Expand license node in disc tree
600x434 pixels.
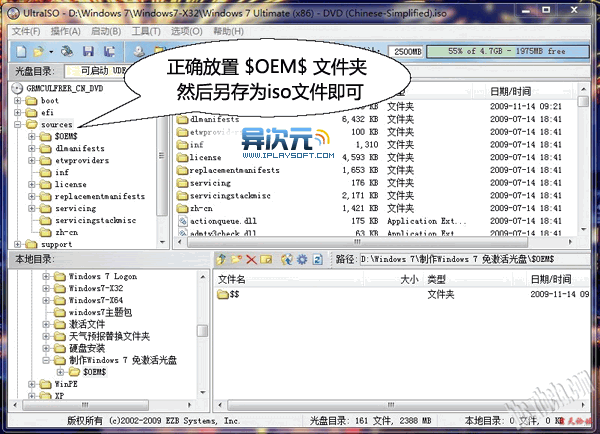(32, 184)
